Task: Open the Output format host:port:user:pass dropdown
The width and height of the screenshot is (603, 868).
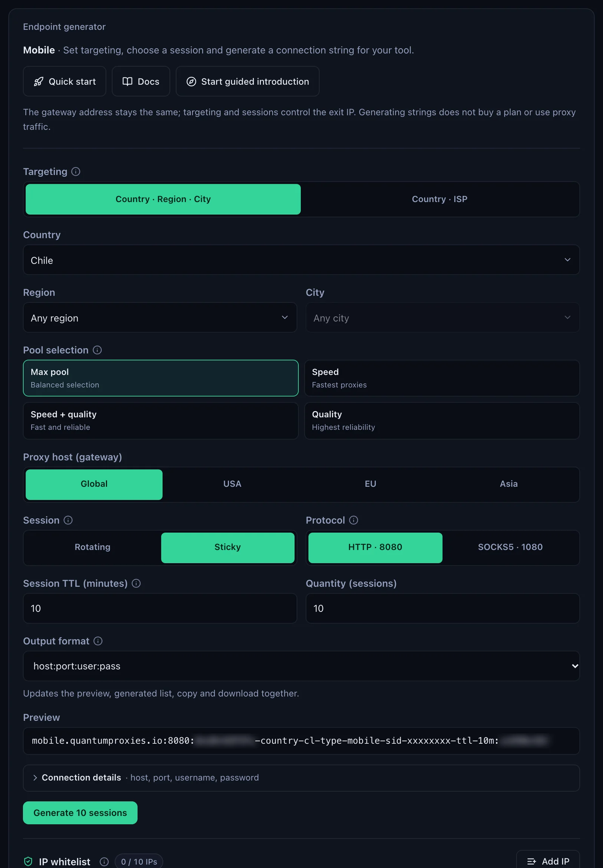Action: coord(301,666)
